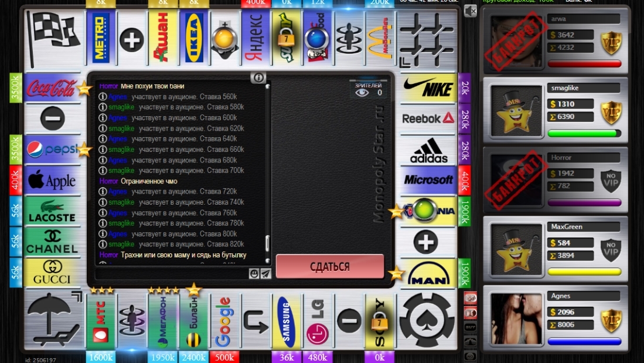Click the plus cell above MAN
Image resolution: width=644 pixels, height=363 pixels.
(426, 242)
